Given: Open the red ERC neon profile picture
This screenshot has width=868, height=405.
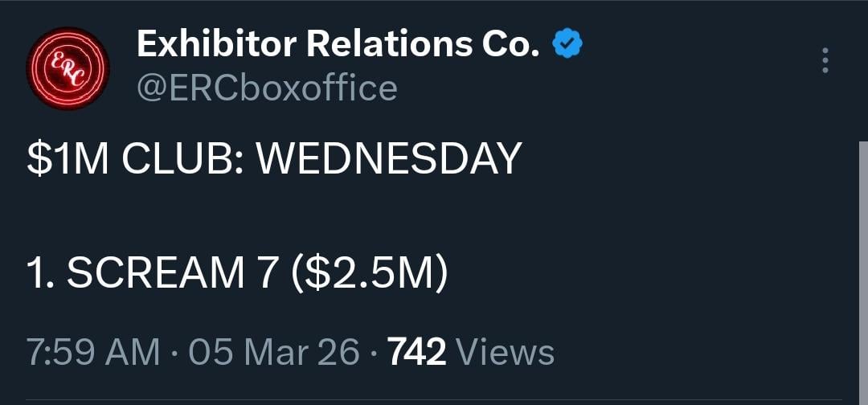Looking at the screenshot, I should pos(68,69).
